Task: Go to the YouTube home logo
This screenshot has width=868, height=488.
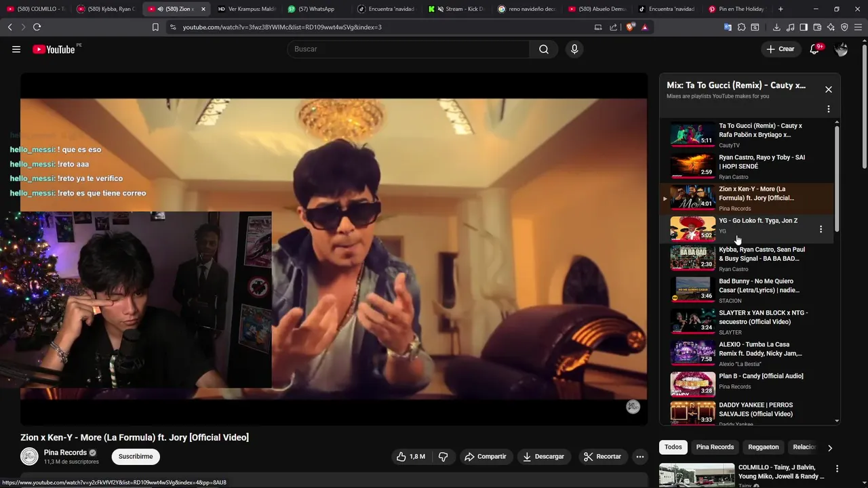Action: coord(54,49)
